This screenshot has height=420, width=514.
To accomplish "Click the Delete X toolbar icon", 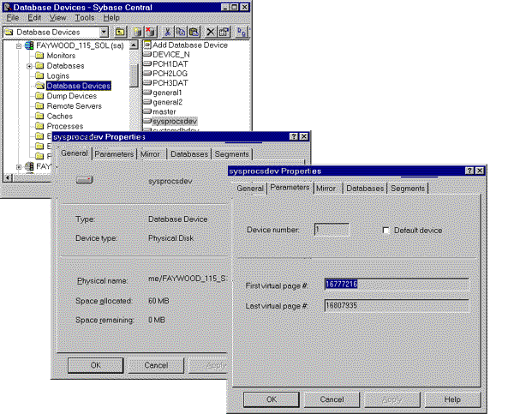I will pos(210,32).
